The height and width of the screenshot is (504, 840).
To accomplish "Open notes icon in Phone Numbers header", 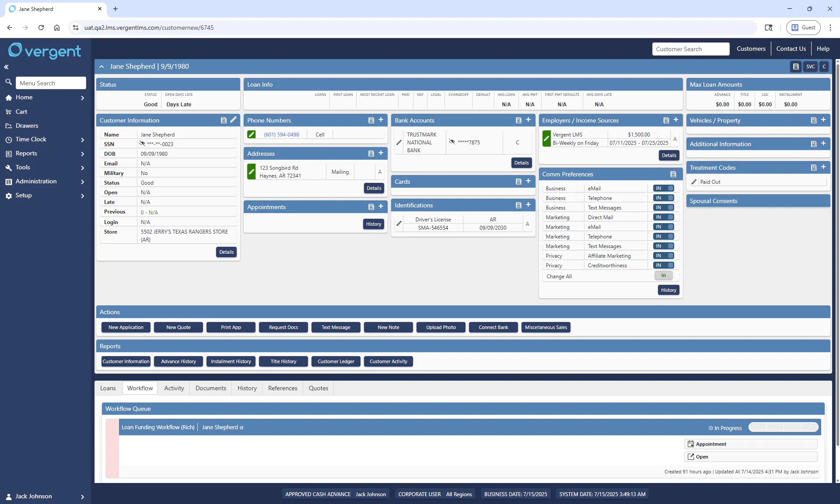I will [x=371, y=120].
